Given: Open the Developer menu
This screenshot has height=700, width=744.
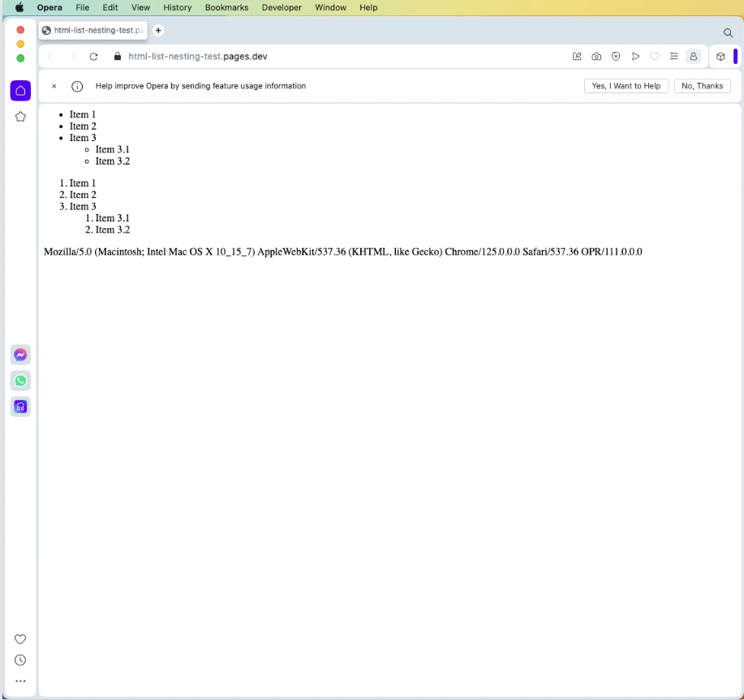Looking at the screenshot, I should pos(282,7).
